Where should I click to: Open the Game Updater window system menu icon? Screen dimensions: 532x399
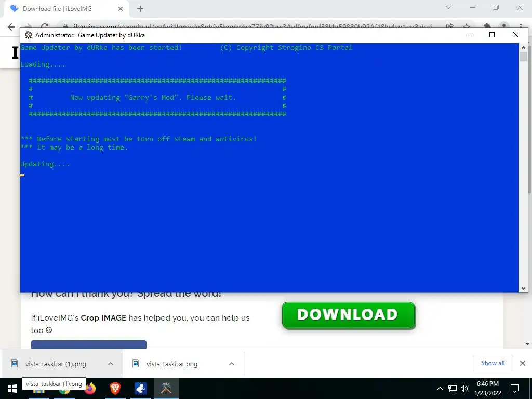[x=29, y=35]
